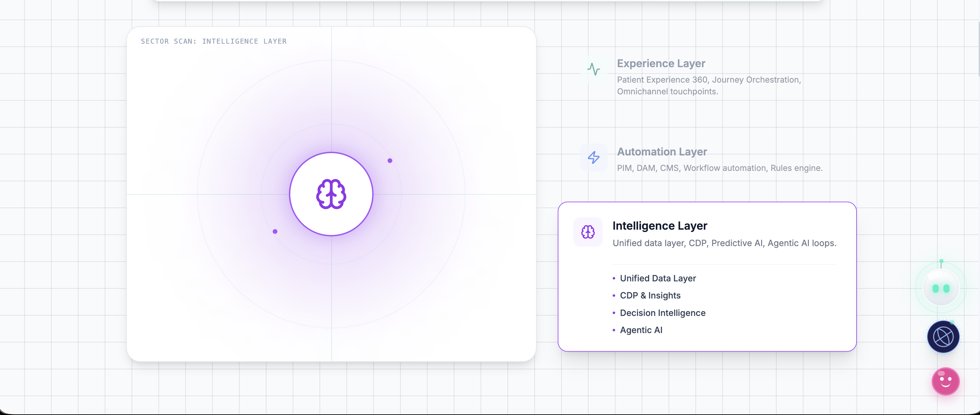Click the dark blue globe widget
The height and width of the screenshot is (415, 980).
coord(943,337)
